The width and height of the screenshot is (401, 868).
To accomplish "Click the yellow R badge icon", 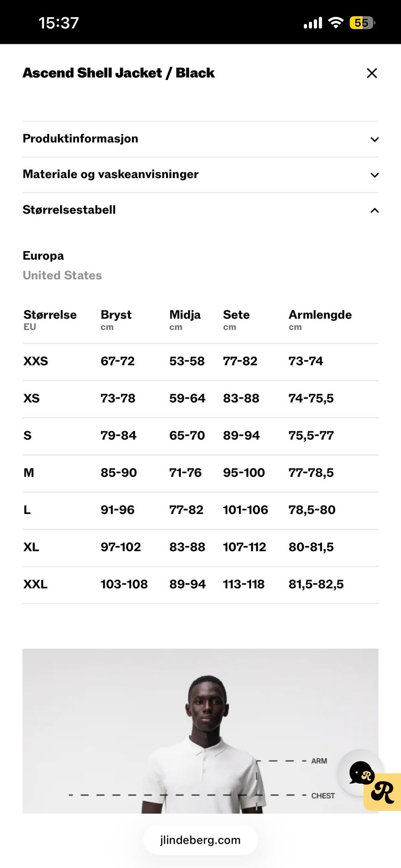I will coord(383,792).
